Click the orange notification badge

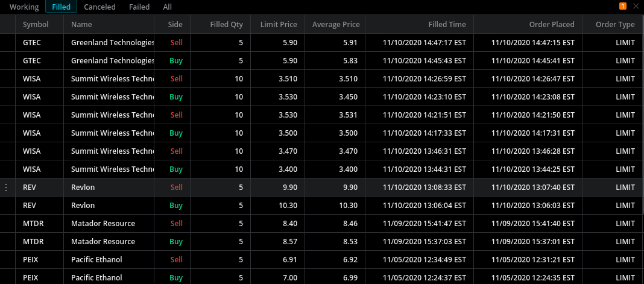pos(623,6)
